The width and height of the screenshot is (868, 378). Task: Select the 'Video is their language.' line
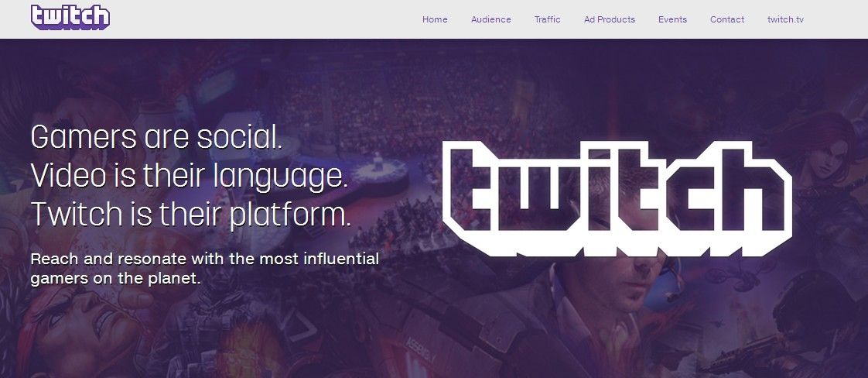click(x=190, y=177)
